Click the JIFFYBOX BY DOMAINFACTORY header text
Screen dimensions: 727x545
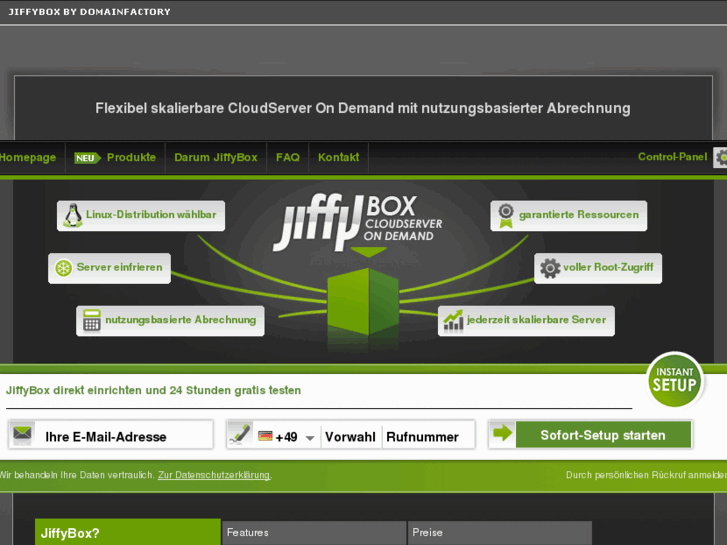tap(89, 12)
